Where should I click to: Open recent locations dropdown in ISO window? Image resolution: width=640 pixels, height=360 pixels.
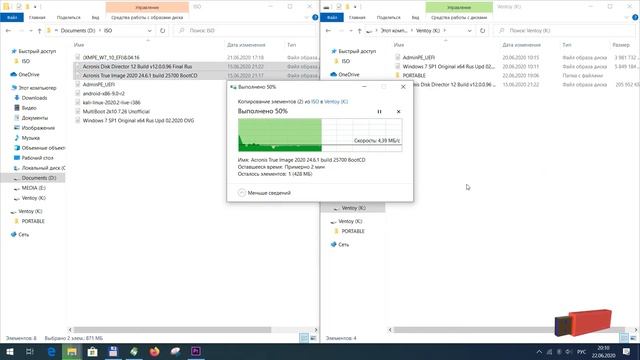click(x=31, y=31)
